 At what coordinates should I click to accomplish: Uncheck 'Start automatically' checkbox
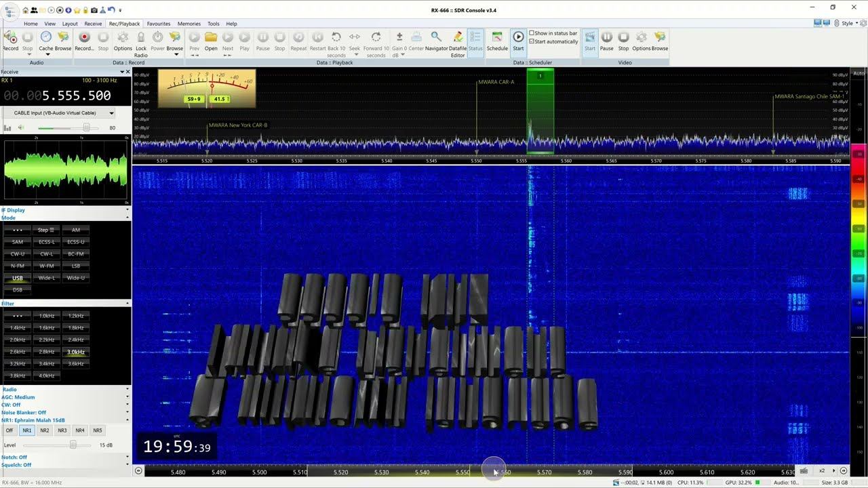[532, 41]
